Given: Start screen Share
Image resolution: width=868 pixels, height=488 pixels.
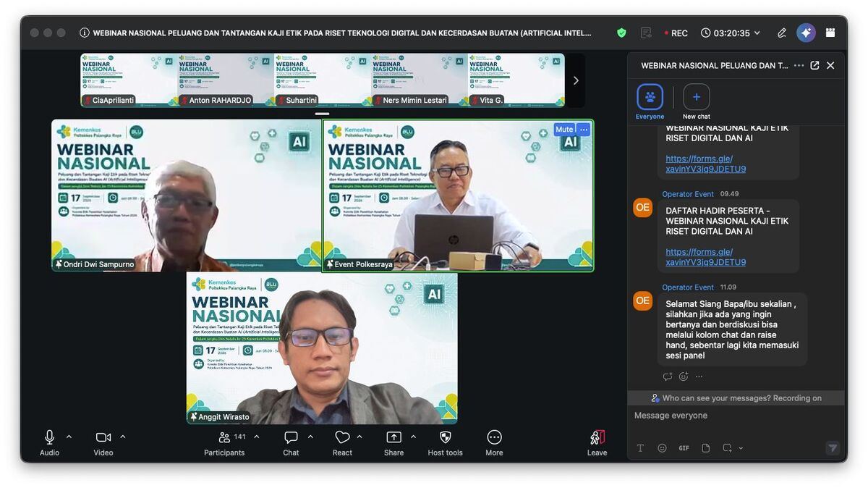Looking at the screenshot, I should pyautogui.click(x=394, y=442).
